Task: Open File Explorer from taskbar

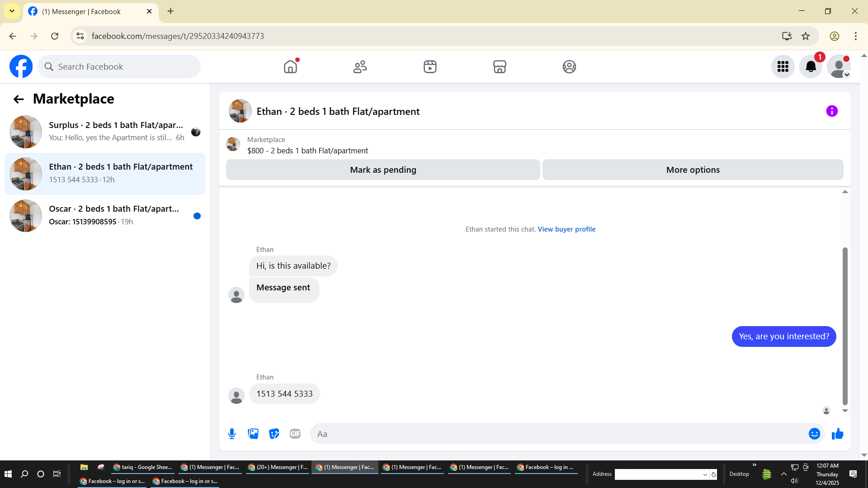Action: [84, 467]
